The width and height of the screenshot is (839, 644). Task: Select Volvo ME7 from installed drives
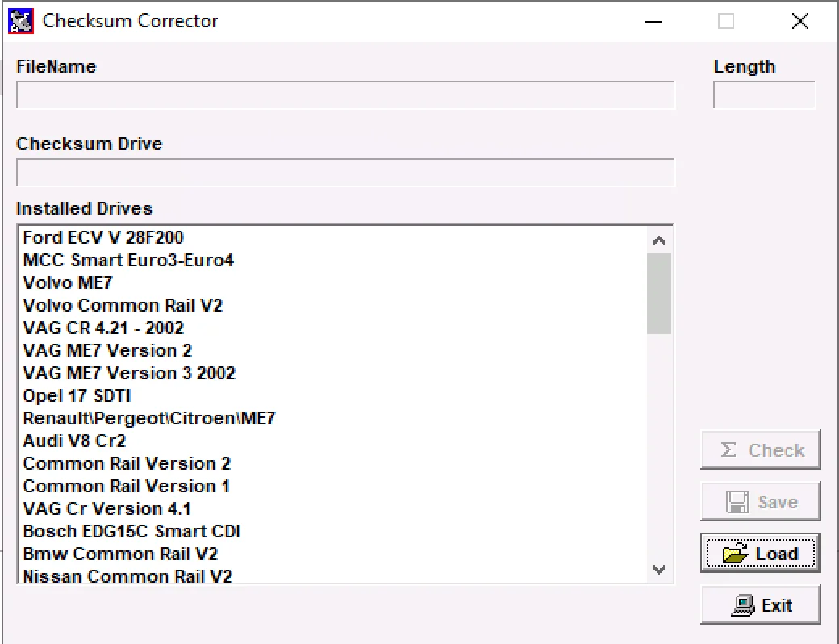(67, 282)
